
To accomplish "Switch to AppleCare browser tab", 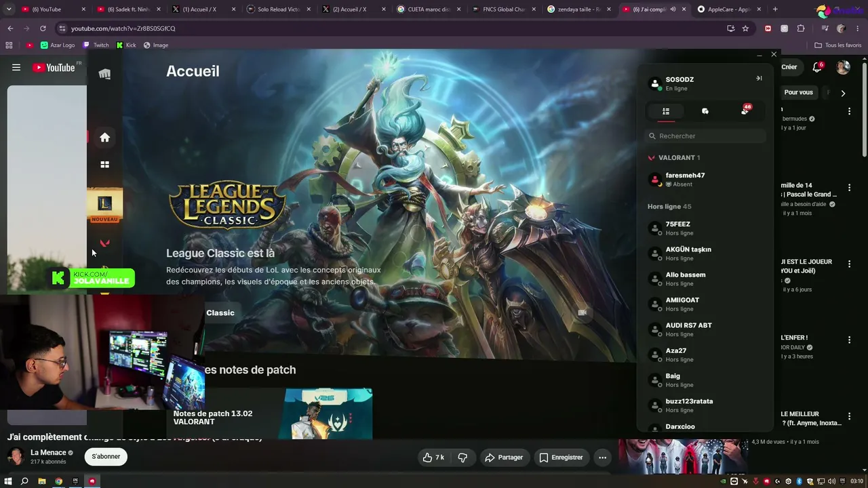I will point(728,9).
